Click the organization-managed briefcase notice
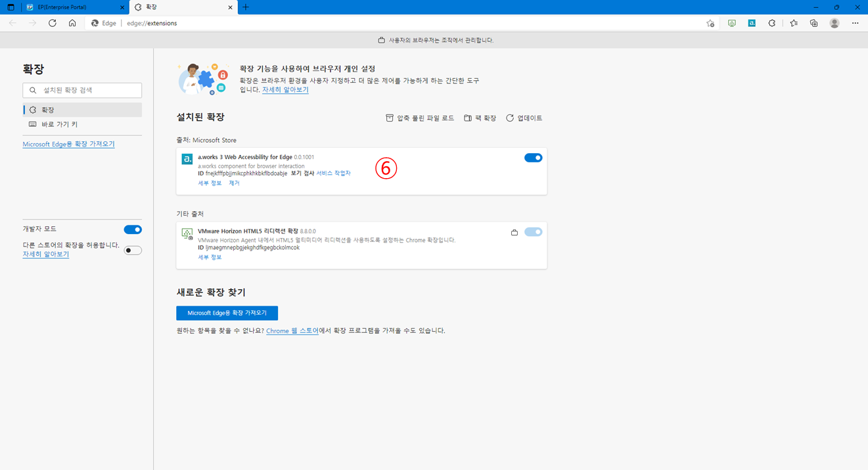The image size is (868, 470). [435, 40]
